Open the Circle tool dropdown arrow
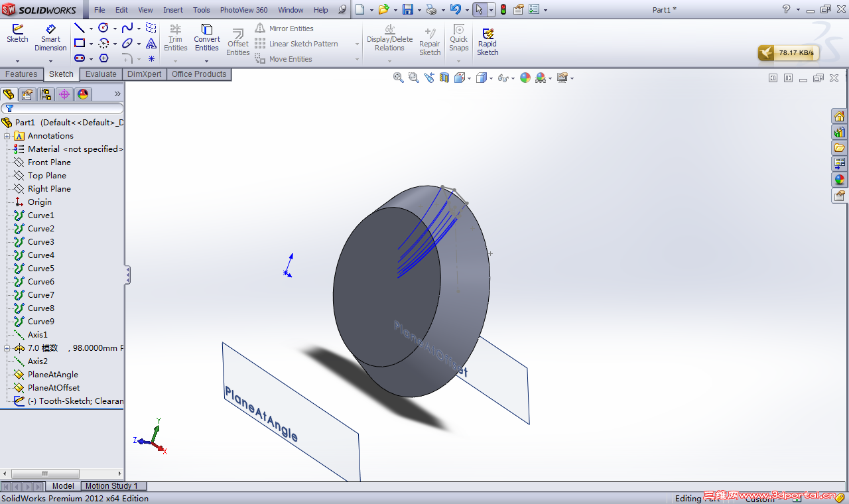 point(115,29)
